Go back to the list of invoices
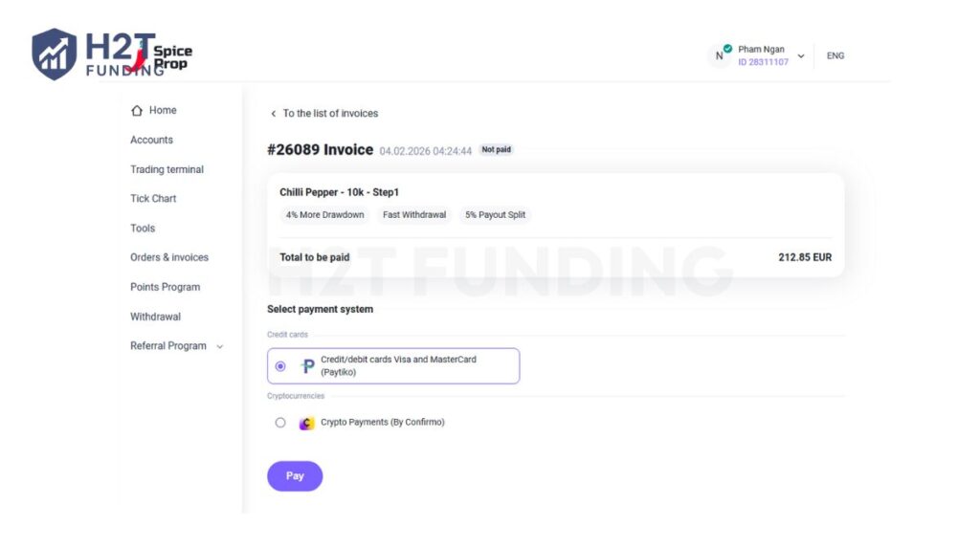 click(x=330, y=114)
